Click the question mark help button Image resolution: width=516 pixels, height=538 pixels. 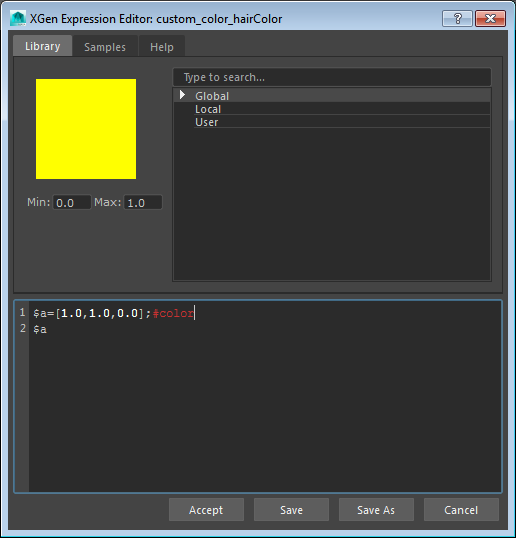point(457,18)
